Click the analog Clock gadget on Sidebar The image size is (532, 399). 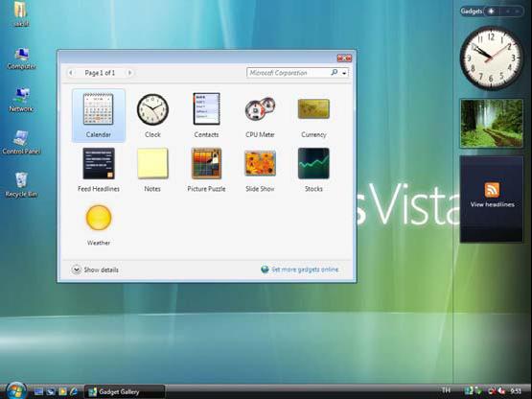click(x=492, y=59)
